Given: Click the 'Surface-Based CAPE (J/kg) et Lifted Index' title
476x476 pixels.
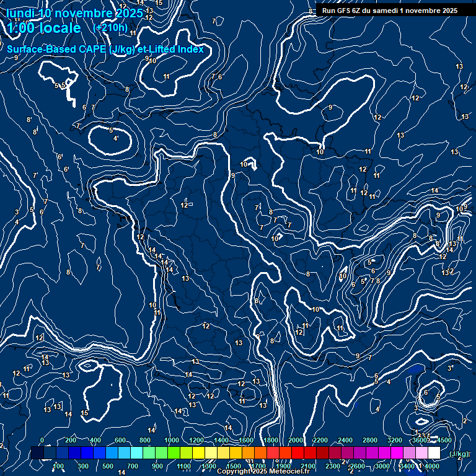Looking at the screenshot, I should click(105, 49).
